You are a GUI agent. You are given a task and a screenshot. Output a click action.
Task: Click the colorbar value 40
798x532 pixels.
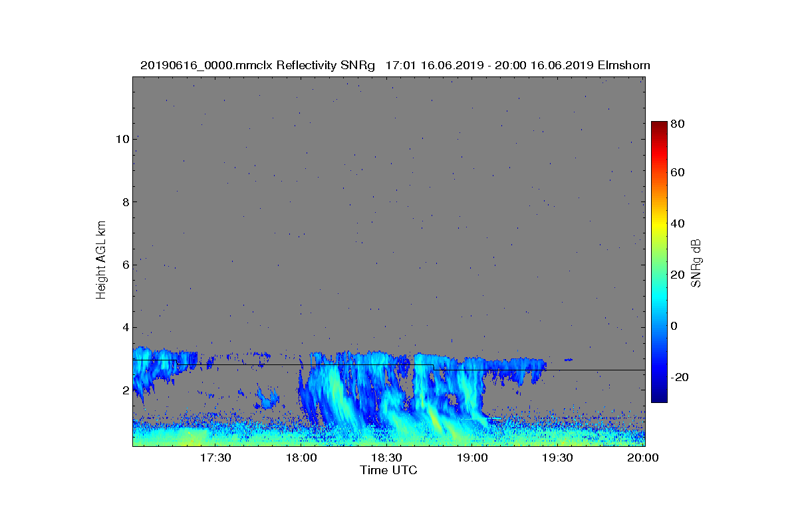tap(678, 223)
